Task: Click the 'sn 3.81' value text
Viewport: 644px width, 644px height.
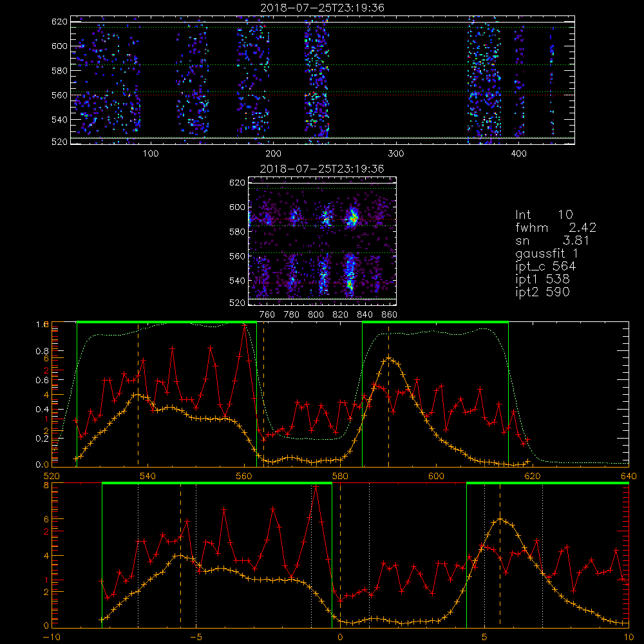Action: [552, 241]
